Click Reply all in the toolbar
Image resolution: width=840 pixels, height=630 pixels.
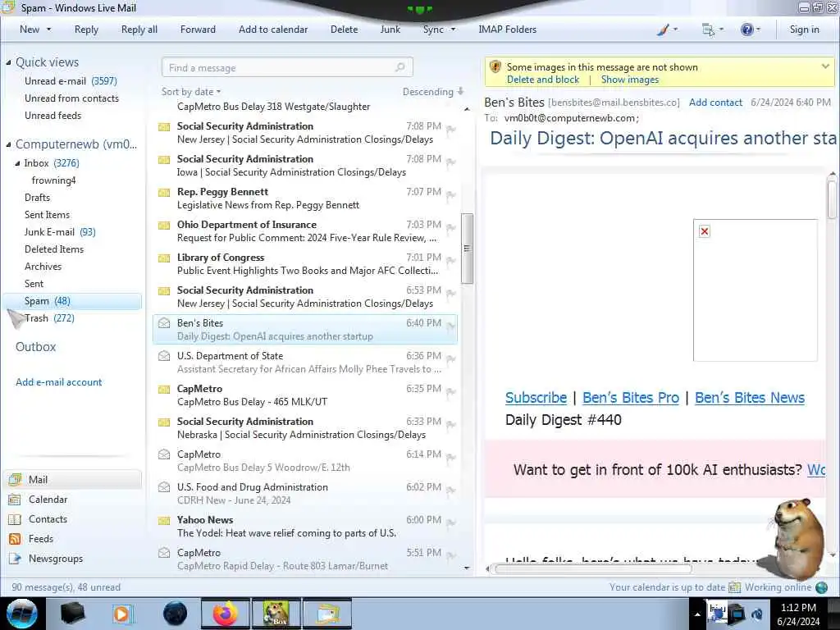[x=139, y=30]
